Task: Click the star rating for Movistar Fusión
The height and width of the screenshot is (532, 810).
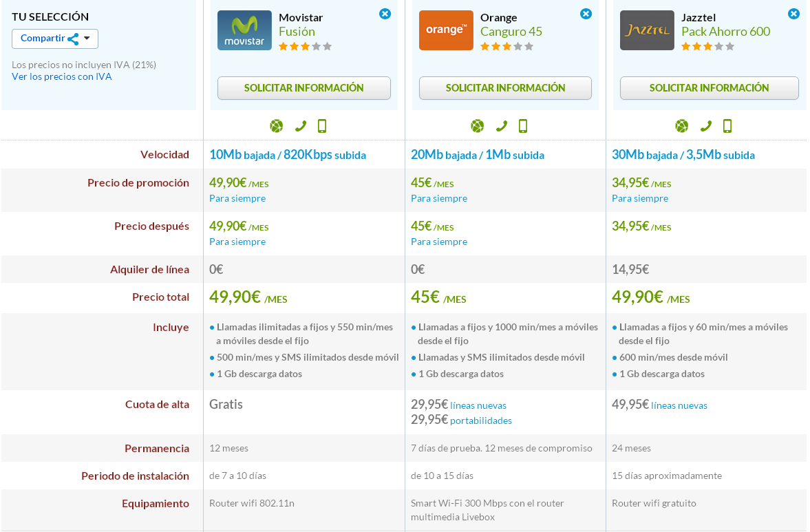Action: [306, 47]
